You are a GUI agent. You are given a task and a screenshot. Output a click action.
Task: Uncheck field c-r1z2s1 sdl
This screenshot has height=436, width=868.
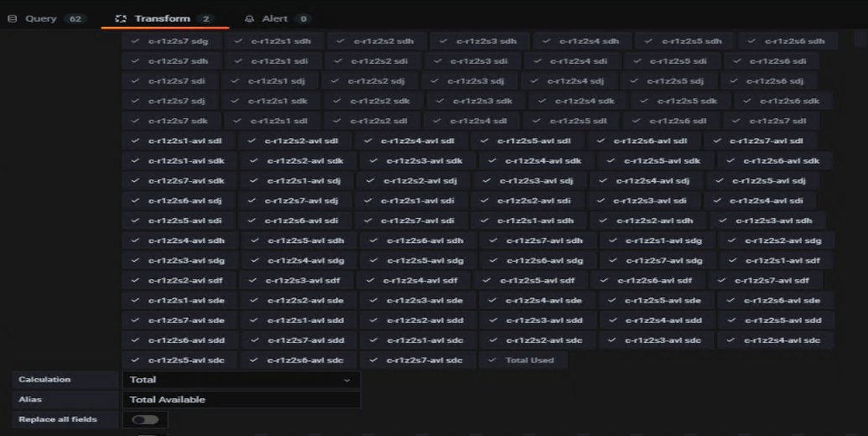(x=273, y=121)
